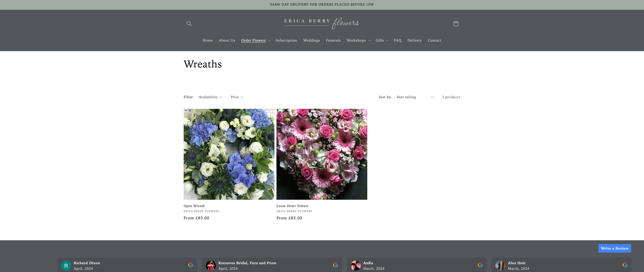Open the Open Wreath product link
Viewport: 644px width, 272px height.
194,206
